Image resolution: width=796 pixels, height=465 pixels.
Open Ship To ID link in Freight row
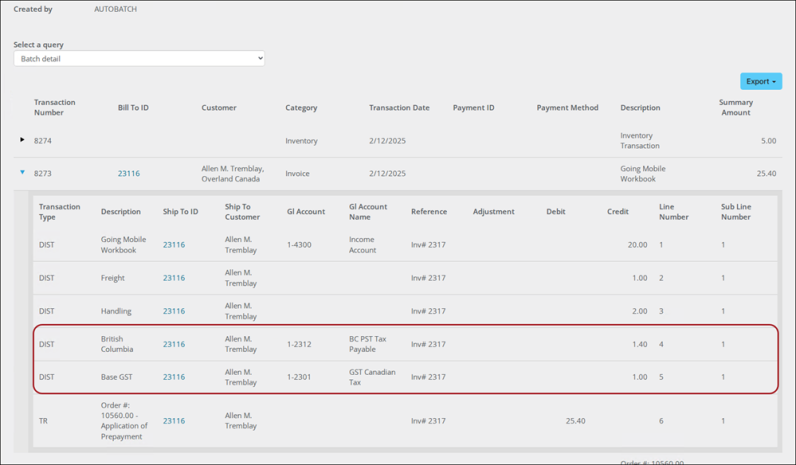tap(174, 278)
